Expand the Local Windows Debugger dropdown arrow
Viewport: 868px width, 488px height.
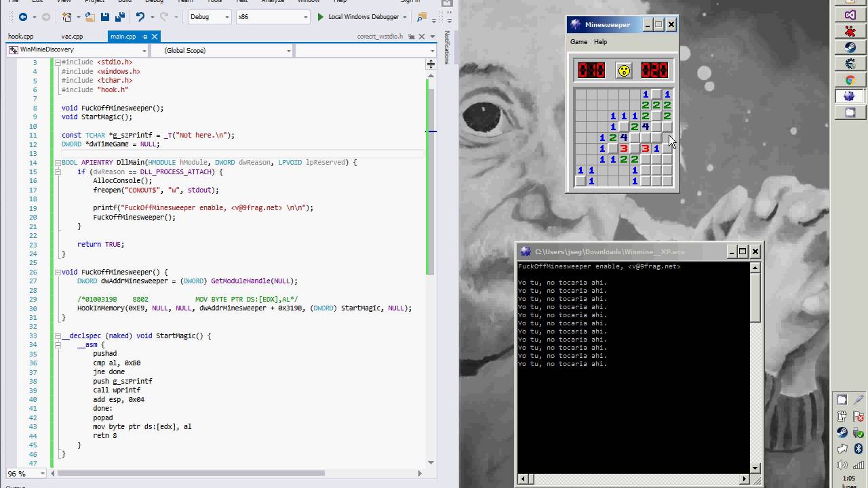point(405,17)
